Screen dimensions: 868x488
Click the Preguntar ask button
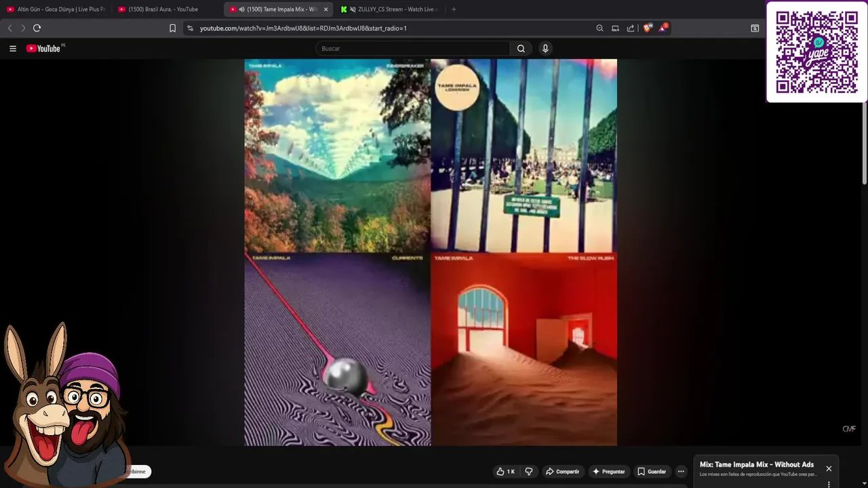pyautogui.click(x=609, y=472)
